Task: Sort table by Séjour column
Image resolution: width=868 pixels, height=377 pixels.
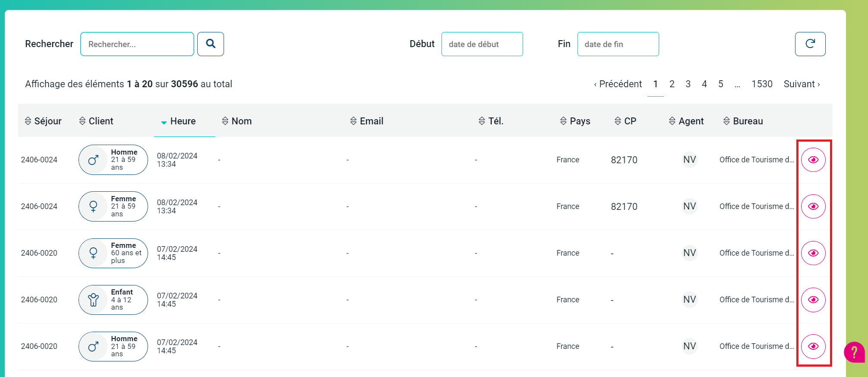Action: point(43,121)
